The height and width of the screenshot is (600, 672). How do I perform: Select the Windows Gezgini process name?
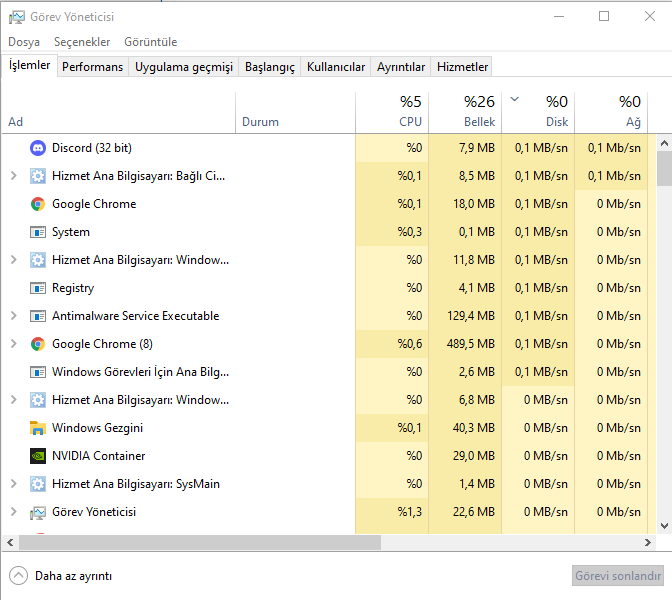pos(97,428)
